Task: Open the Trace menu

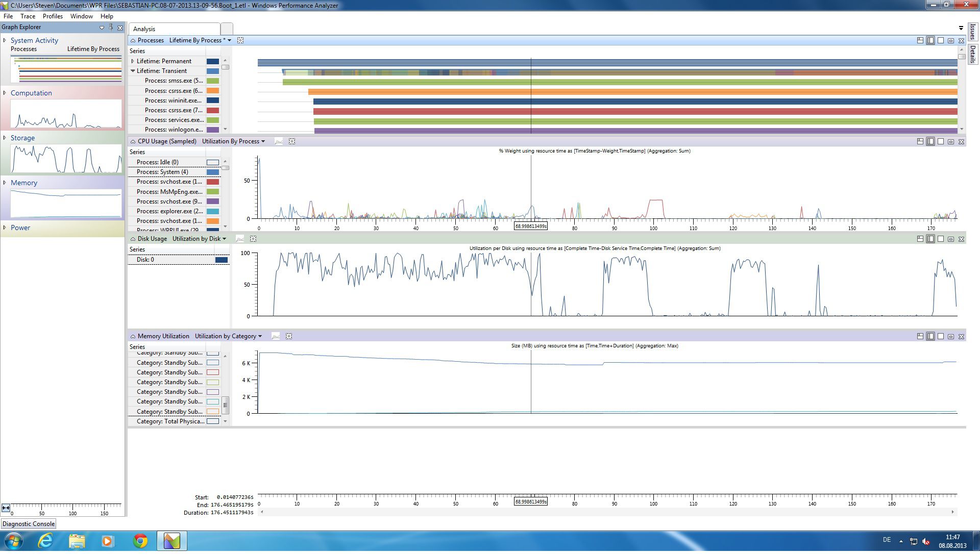Action: pyautogui.click(x=28, y=16)
